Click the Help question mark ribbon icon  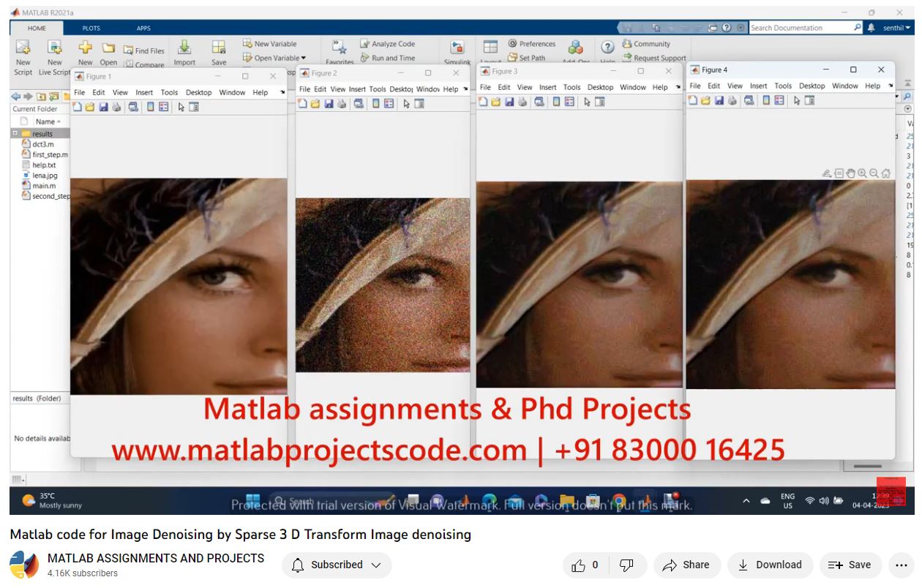point(607,47)
